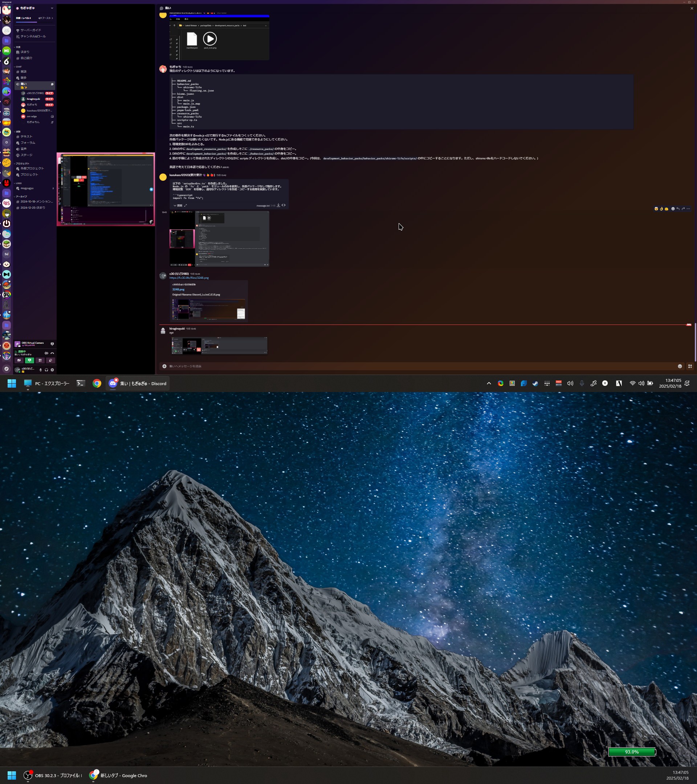
Task: Open the f.c30.life 3248.png link
Action: 189,278
